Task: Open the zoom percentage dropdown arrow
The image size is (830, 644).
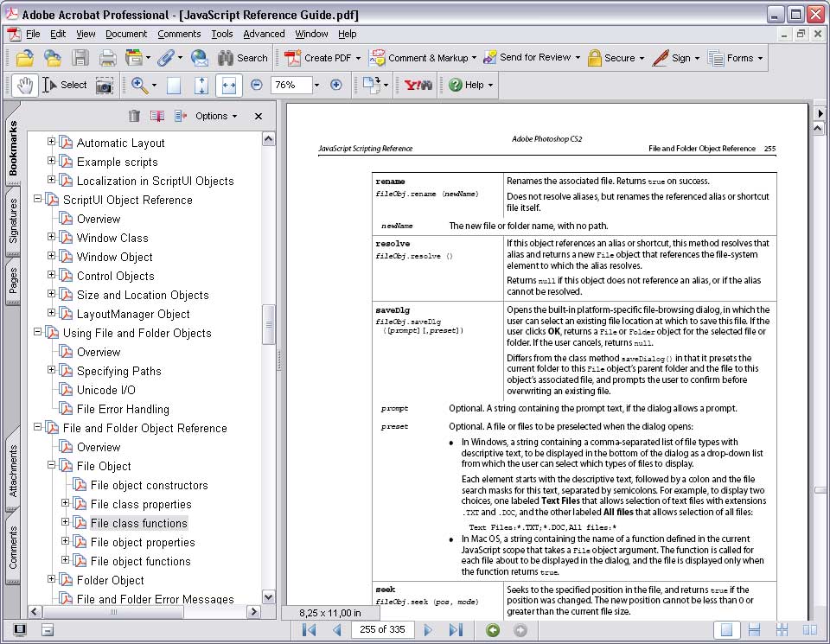Action: point(316,85)
